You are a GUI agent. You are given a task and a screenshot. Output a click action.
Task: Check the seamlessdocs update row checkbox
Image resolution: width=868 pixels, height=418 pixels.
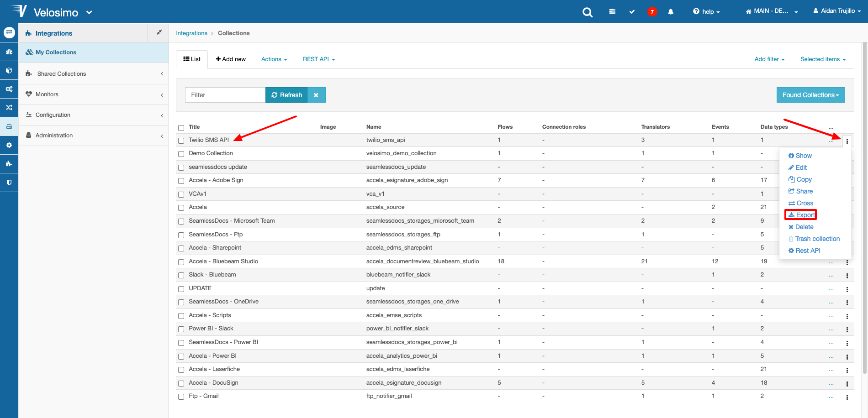pos(181,167)
